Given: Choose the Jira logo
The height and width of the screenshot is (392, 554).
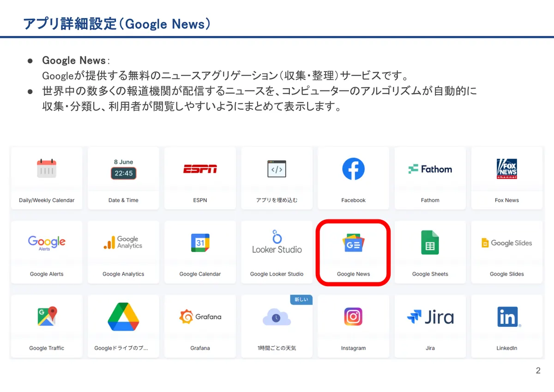Looking at the screenshot, I should [430, 317].
